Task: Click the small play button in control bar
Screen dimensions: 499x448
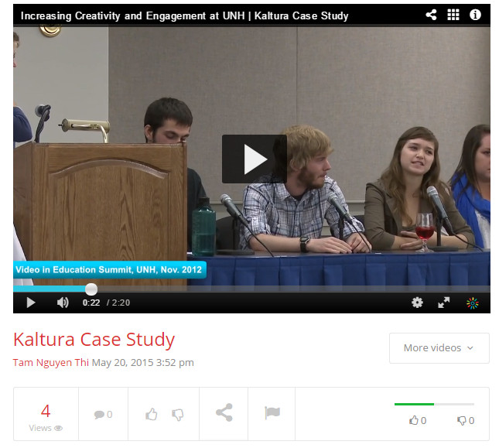Action: point(31,303)
